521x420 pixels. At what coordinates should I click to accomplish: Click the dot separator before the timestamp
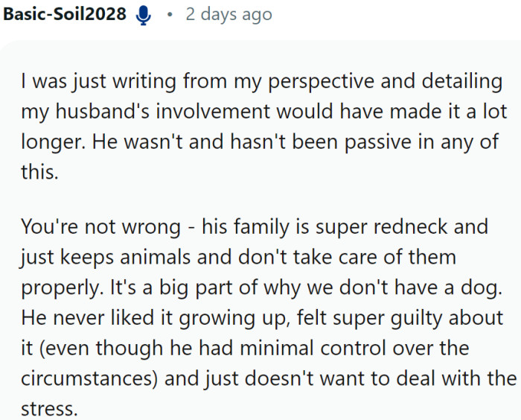[x=170, y=15]
